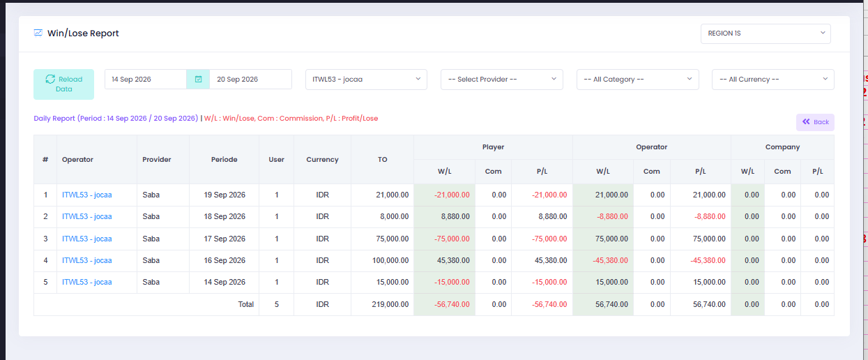Click the Back button
Image resolution: width=868 pixels, height=360 pixels.
[x=815, y=122]
